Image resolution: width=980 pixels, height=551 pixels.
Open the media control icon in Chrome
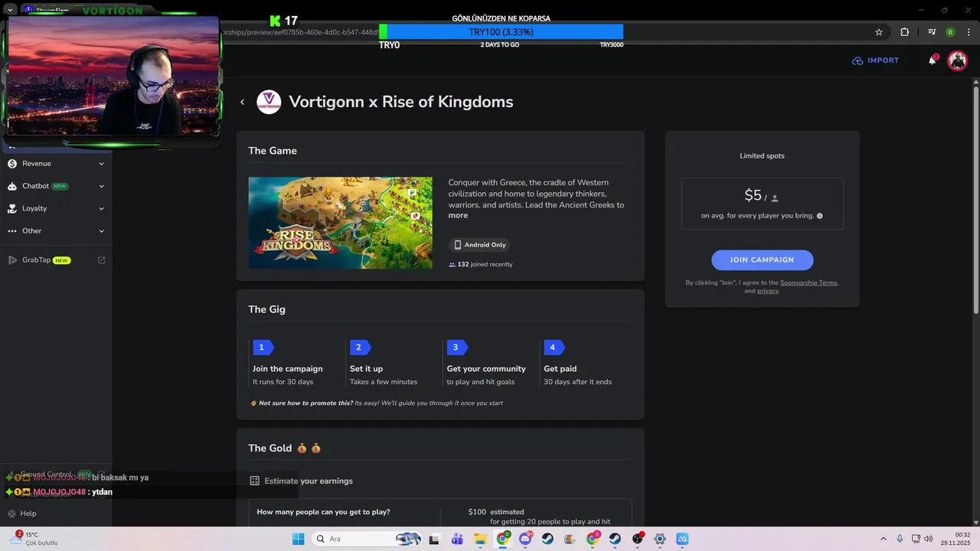coord(932,32)
